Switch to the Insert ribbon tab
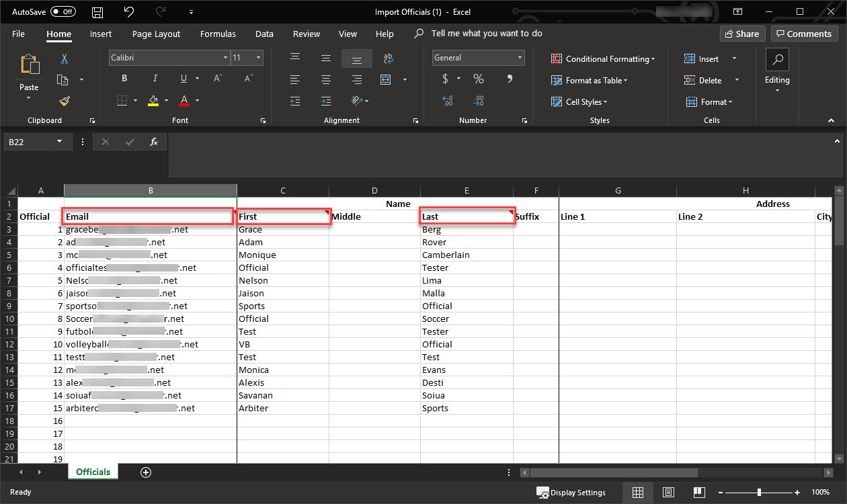Viewport: 847px width, 504px height. pos(101,34)
